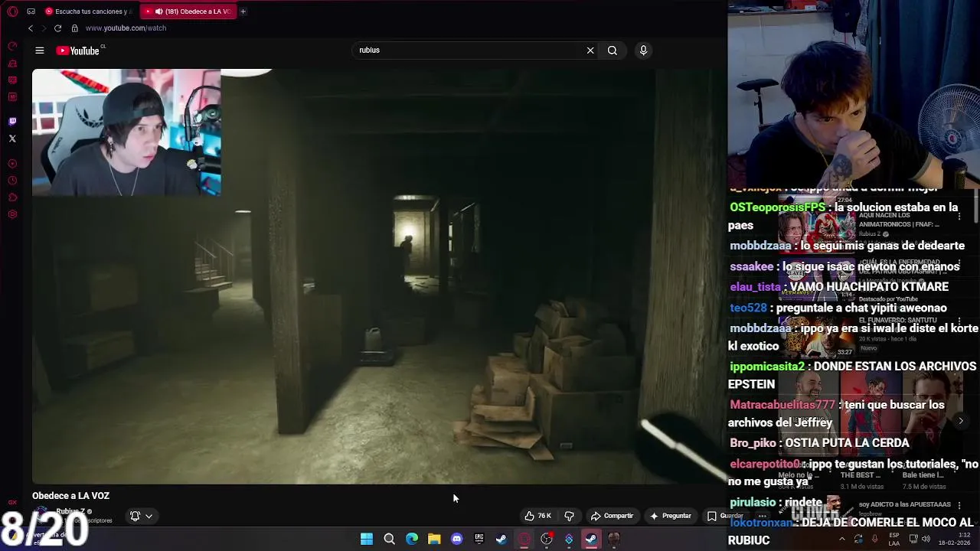Save video with Guardar button
Viewport: 980px width, 551px height.
click(726, 516)
